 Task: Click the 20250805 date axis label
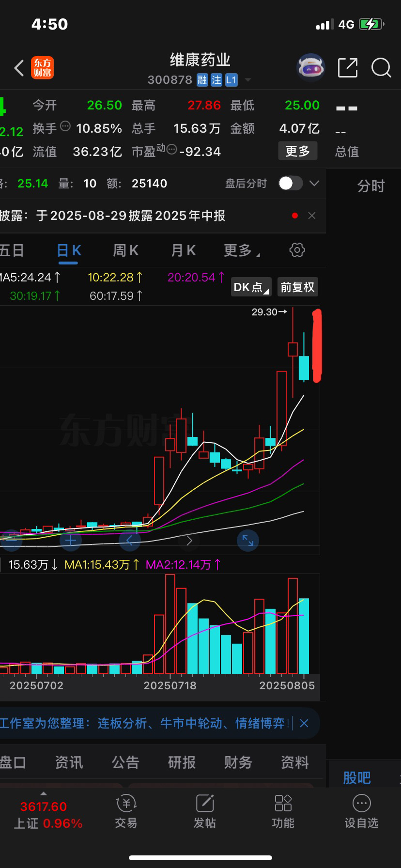click(287, 685)
